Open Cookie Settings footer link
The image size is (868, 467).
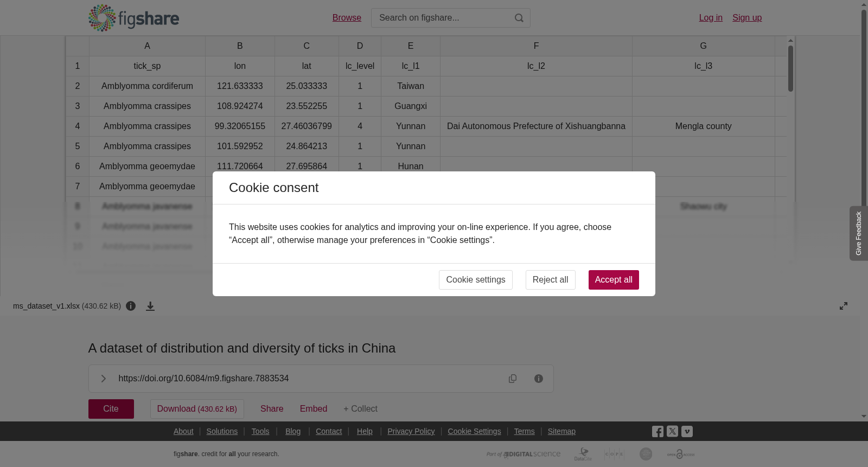[x=474, y=431]
